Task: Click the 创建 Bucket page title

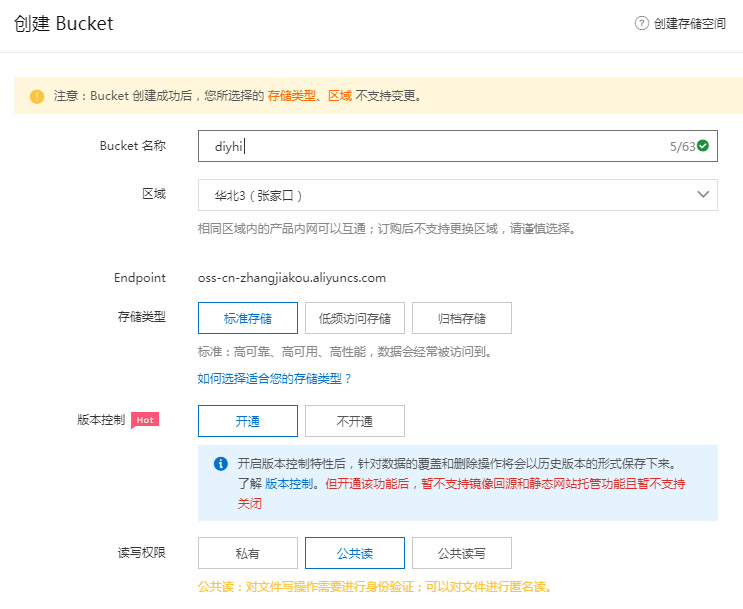Action: click(x=64, y=24)
